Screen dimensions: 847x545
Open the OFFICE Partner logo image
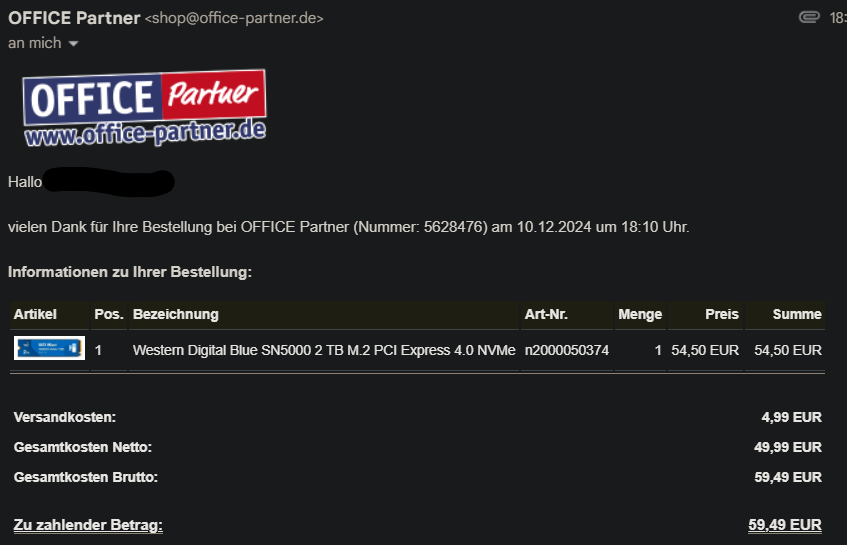pyautogui.click(x=144, y=107)
